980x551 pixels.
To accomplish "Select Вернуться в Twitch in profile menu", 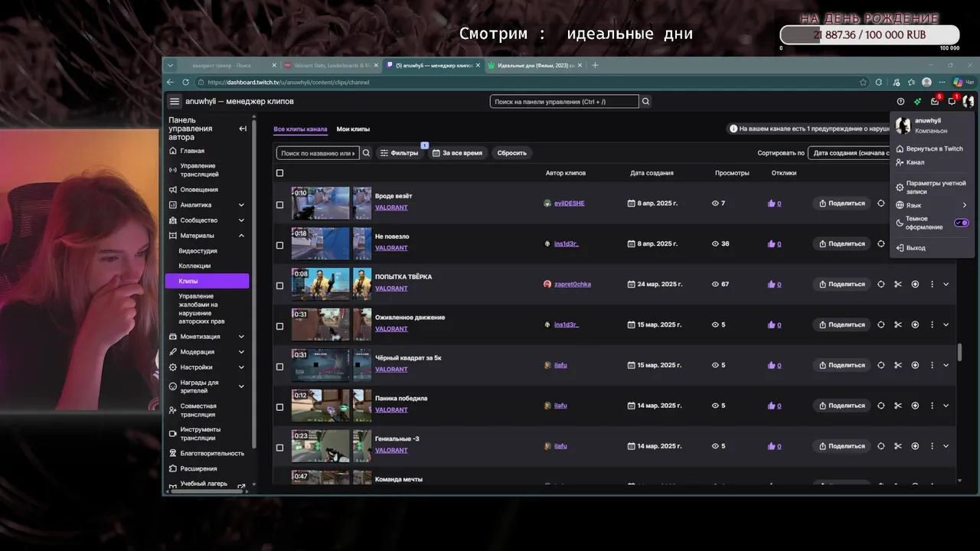I will 932,148.
